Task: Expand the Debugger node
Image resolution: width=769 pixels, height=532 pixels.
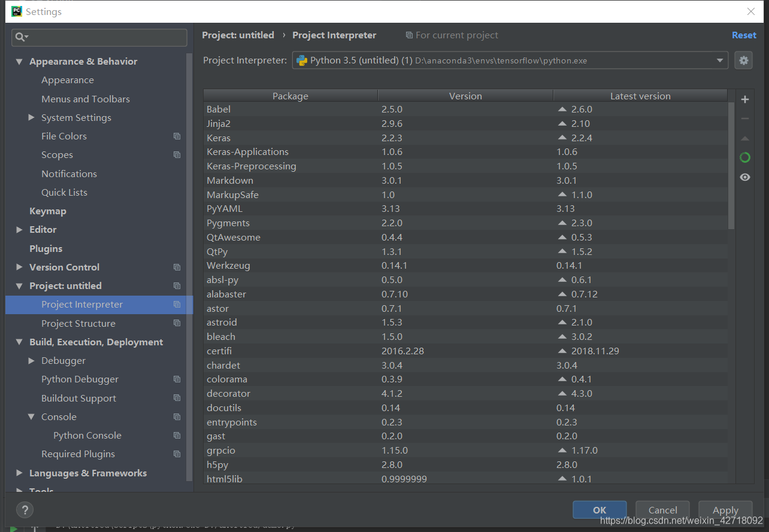Action: [x=31, y=361]
